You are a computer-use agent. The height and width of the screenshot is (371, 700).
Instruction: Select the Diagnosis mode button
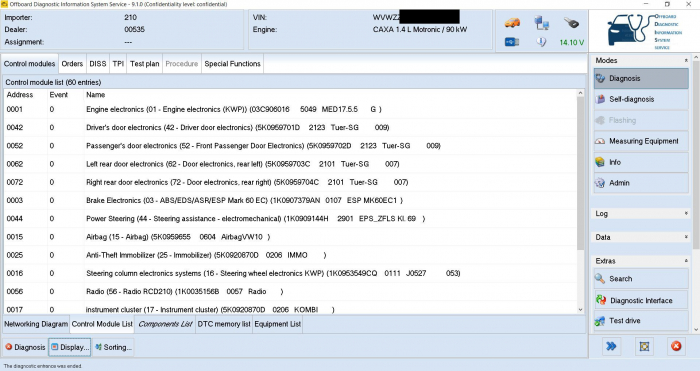pyautogui.click(x=641, y=79)
